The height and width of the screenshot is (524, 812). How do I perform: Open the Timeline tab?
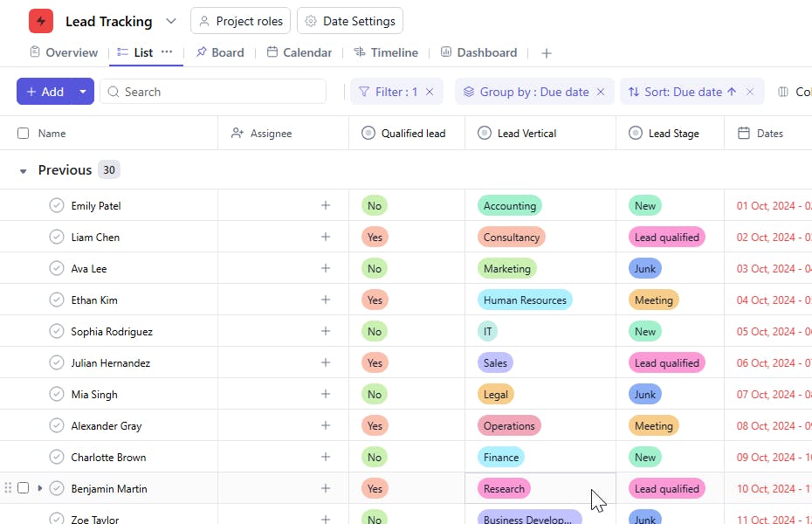point(386,52)
